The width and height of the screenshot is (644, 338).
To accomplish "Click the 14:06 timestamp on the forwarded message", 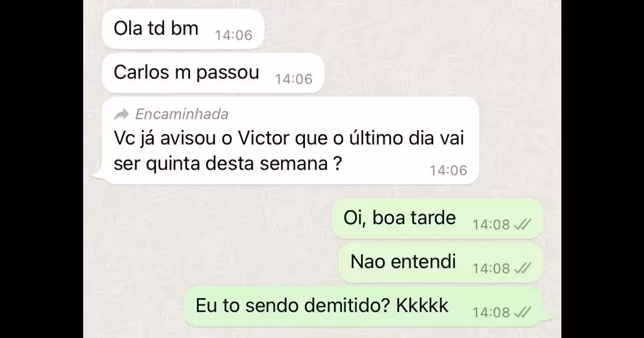I will click(448, 171).
